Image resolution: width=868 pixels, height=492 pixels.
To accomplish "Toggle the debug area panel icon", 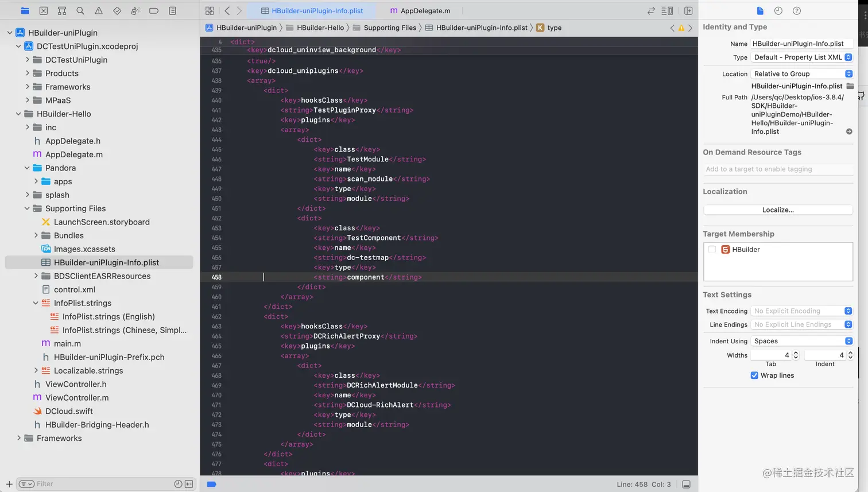I will tap(686, 484).
